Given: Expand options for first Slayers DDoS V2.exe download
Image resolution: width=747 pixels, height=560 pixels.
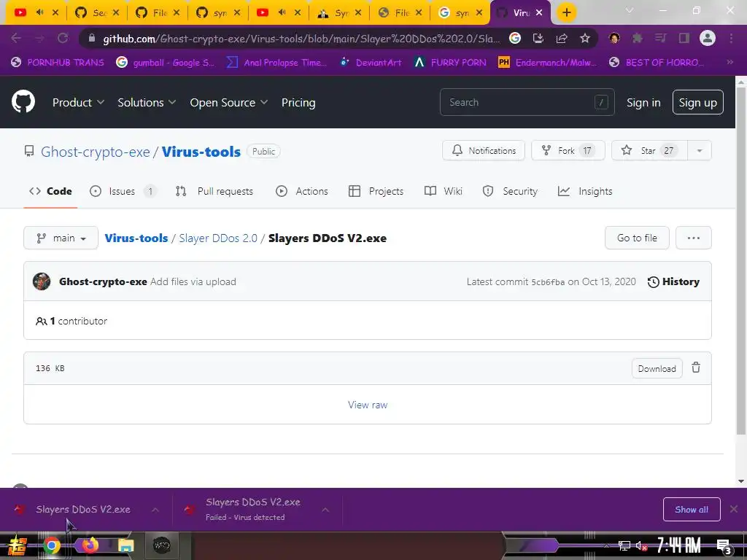Looking at the screenshot, I should [155, 510].
